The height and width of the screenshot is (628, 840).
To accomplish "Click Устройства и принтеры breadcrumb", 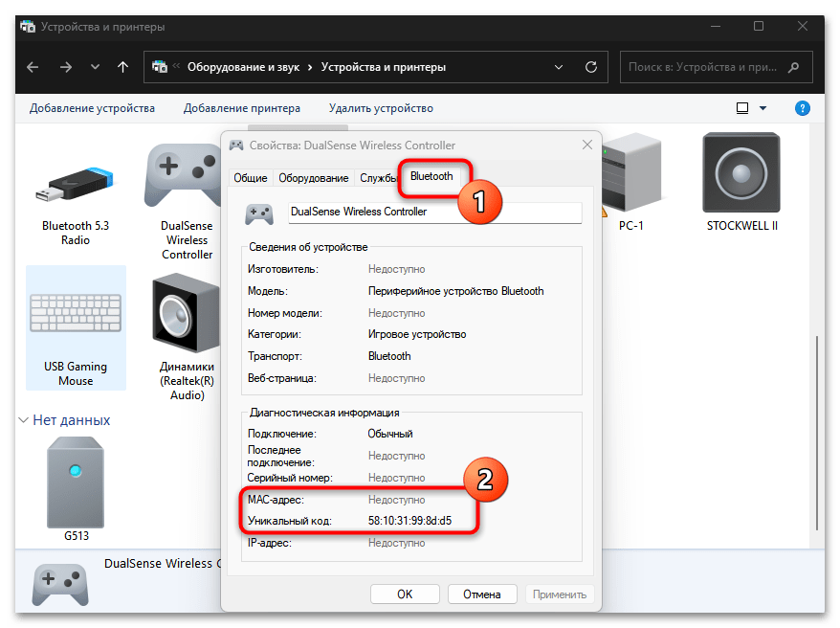I will coord(383,67).
